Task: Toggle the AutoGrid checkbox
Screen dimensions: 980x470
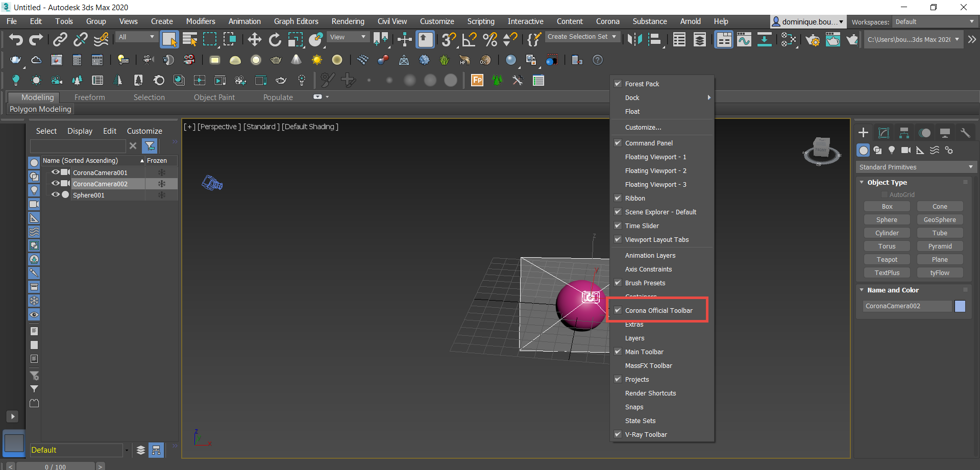Action: pos(885,194)
